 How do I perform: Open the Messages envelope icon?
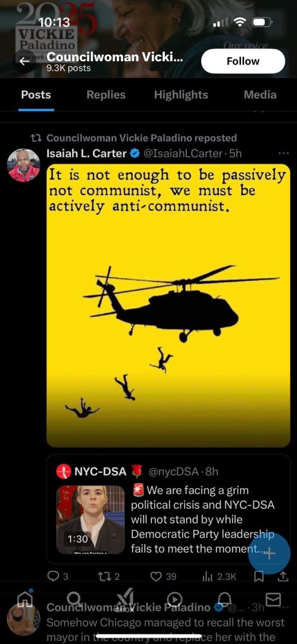coord(273,599)
